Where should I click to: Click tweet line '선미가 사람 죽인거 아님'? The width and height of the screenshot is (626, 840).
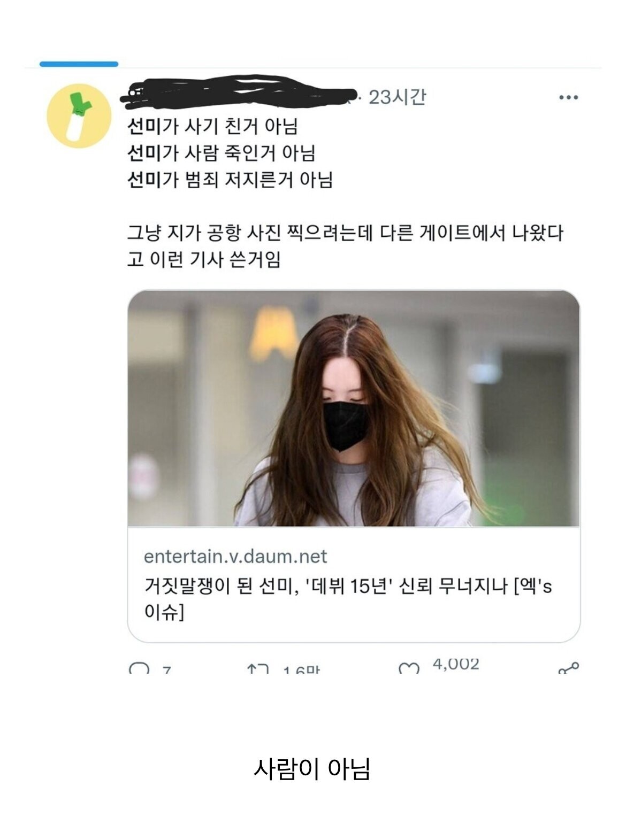[221, 153]
